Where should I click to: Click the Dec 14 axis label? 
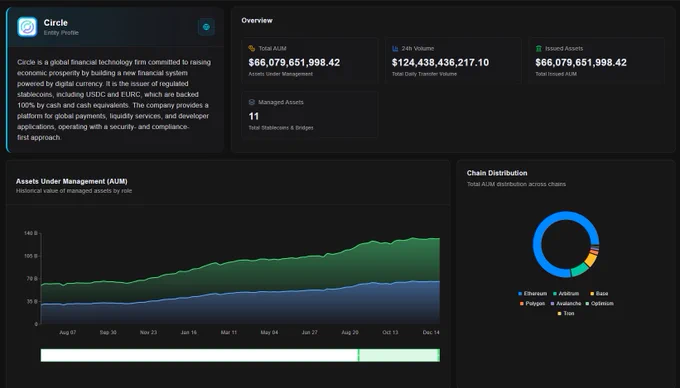click(x=431, y=333)
